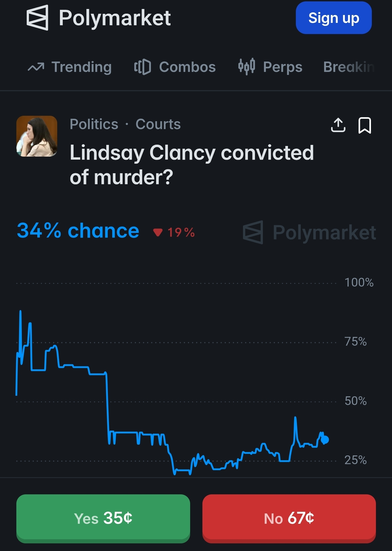
Task: Open the Combos tab
Action: 175,67
